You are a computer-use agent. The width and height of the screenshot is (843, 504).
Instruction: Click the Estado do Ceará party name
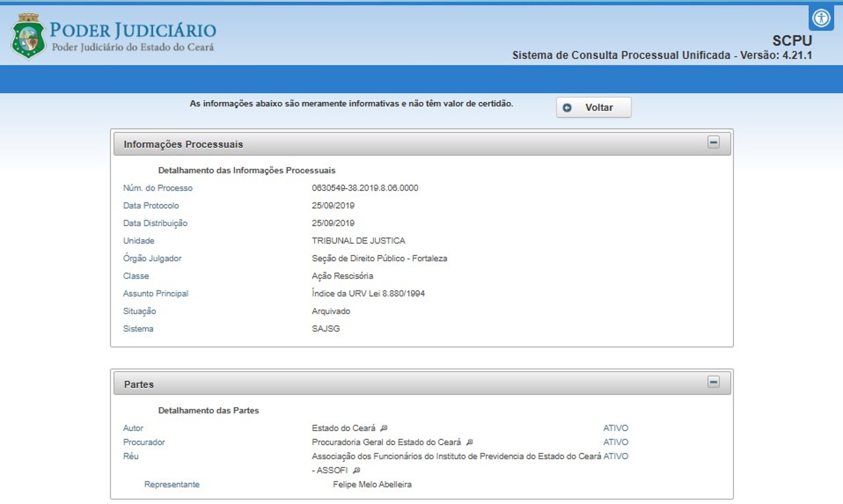coord(343,428)
